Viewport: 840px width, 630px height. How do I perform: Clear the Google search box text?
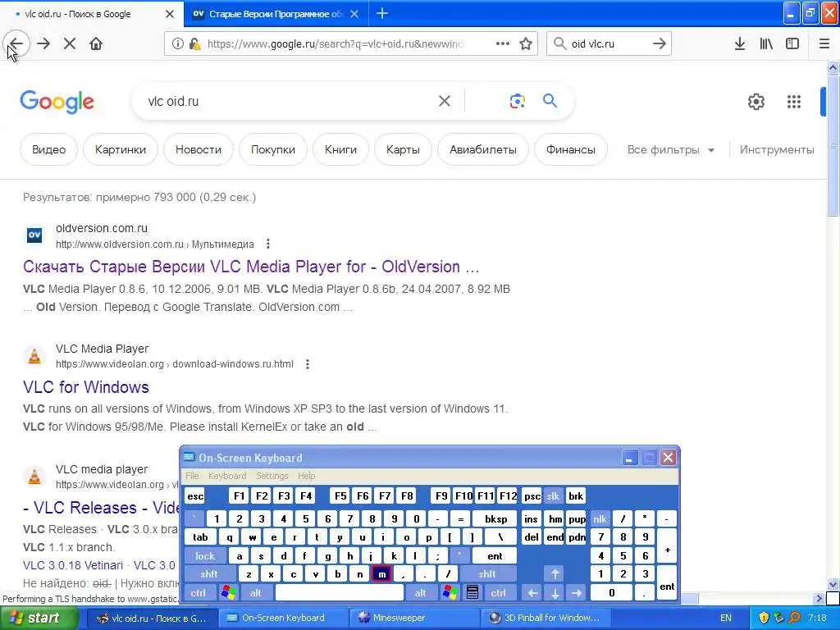point(444,101)
